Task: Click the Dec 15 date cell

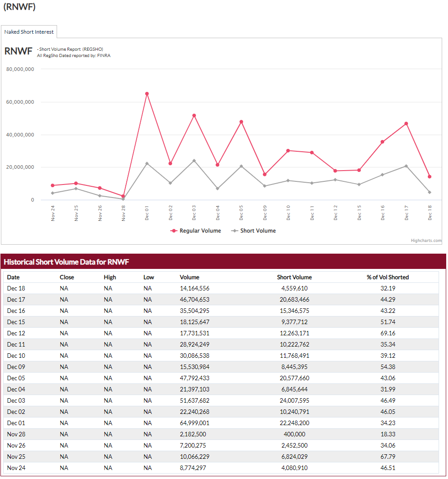Action: click(x=16, y=322)
